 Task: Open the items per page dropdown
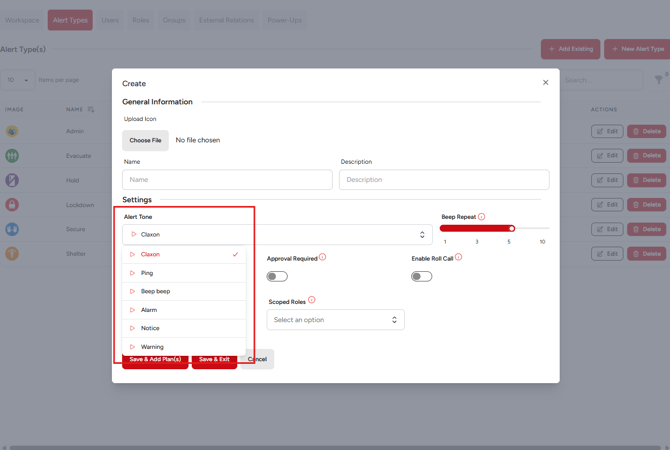pos(18,80)
